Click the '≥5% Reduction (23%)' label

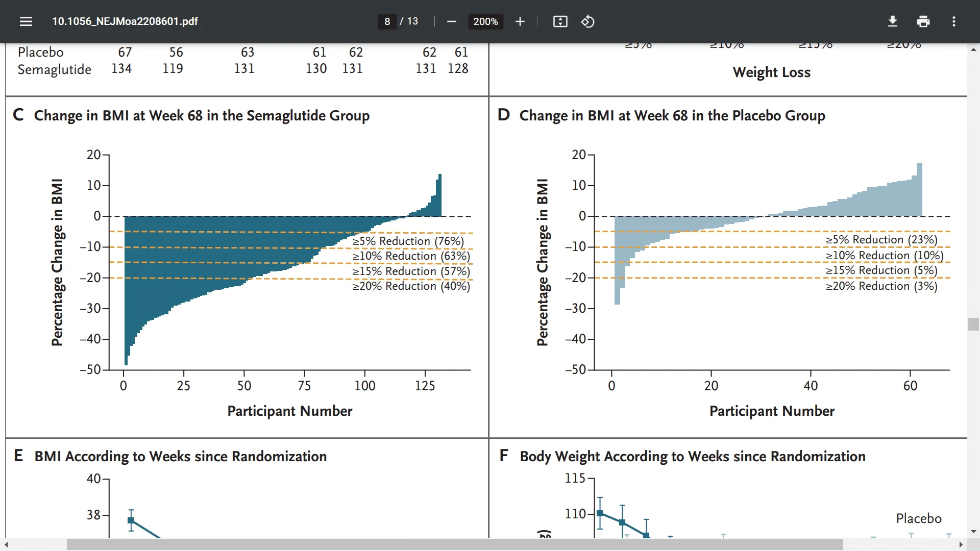click(881, 239)
